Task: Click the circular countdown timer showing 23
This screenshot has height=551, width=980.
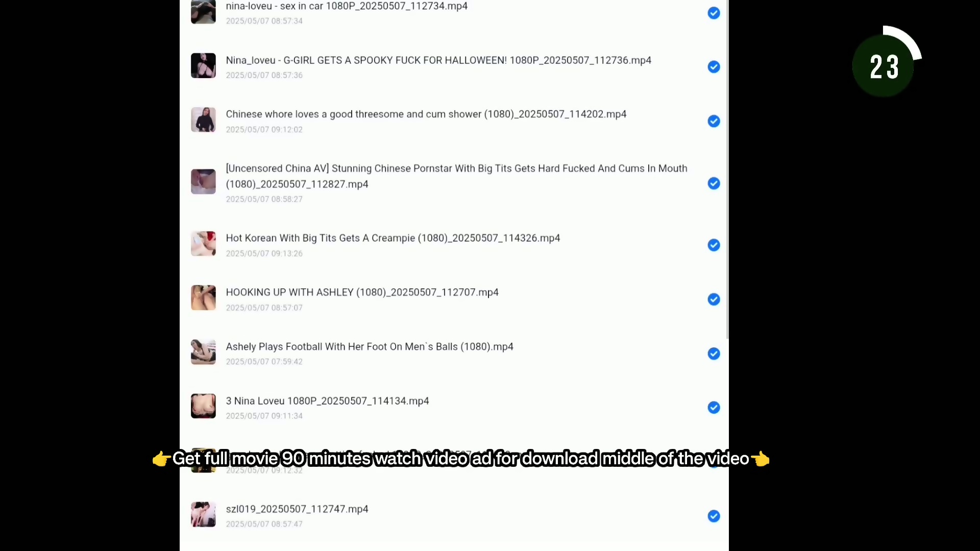Action: coord(884,66)
